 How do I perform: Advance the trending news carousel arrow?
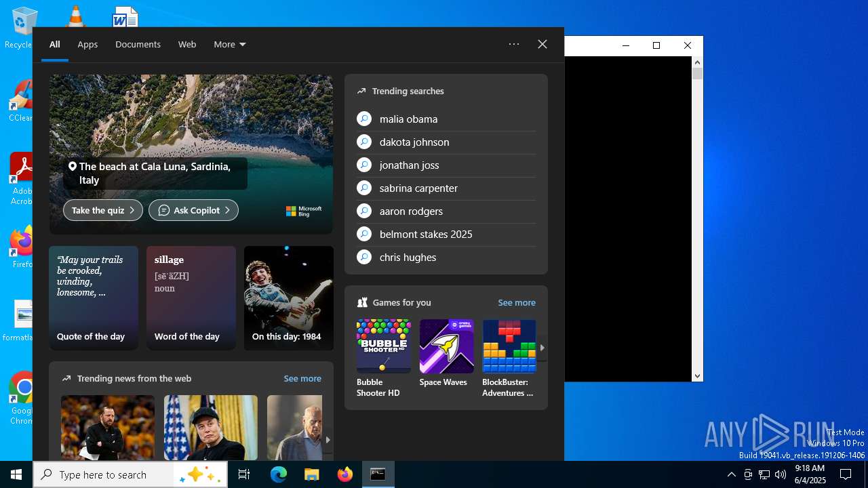(x=328, y=439)
